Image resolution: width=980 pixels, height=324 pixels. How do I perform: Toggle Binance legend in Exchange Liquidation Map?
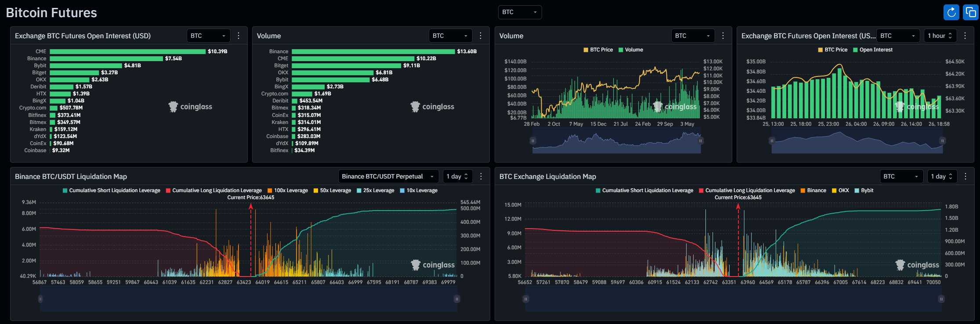coord(814,190)
